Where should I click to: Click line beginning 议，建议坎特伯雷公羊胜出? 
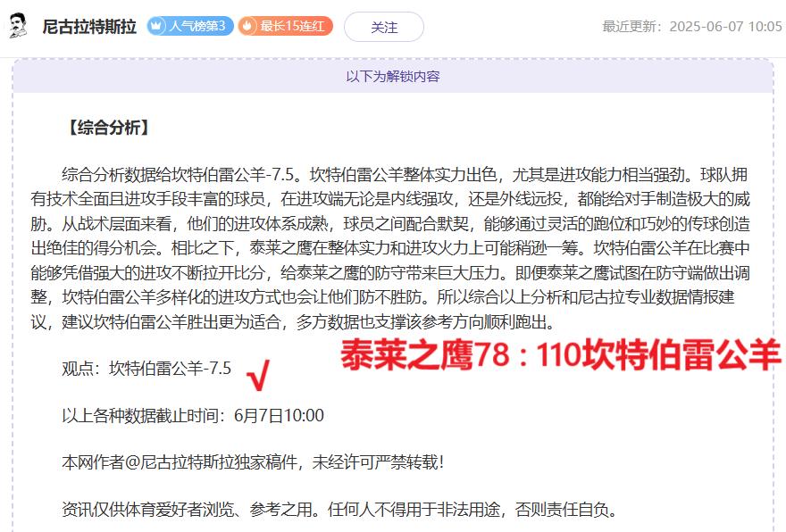[293, 321]
